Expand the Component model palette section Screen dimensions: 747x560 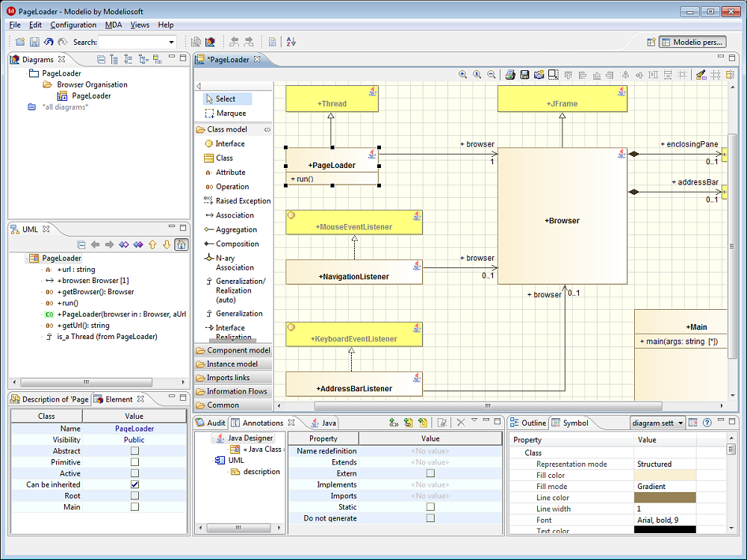click(x=238, y=350)
